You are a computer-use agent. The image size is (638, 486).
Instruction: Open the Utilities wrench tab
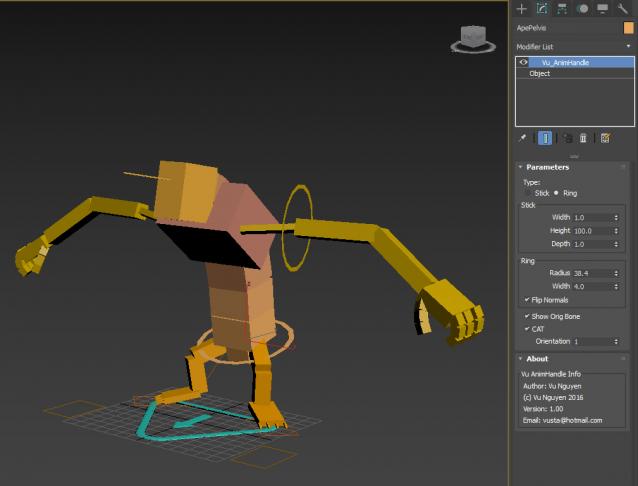pyautogui.click(x=622, y=8)
